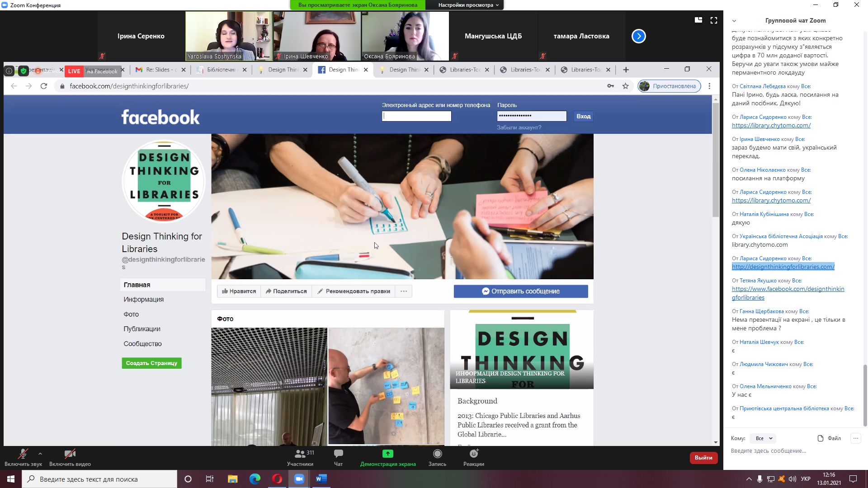Select chat recipient Все dropdown
The height and width of the screenshot is (488, 868).
[x=763, y=438]
